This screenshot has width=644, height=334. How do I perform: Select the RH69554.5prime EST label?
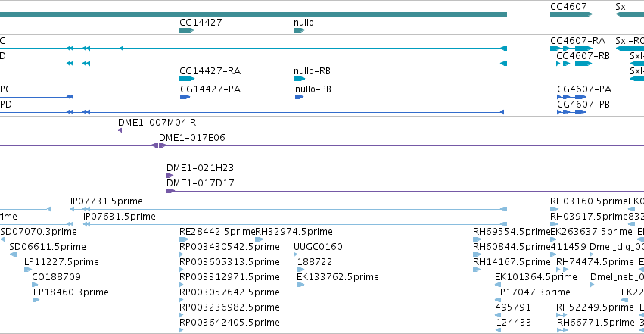(512, 232)
